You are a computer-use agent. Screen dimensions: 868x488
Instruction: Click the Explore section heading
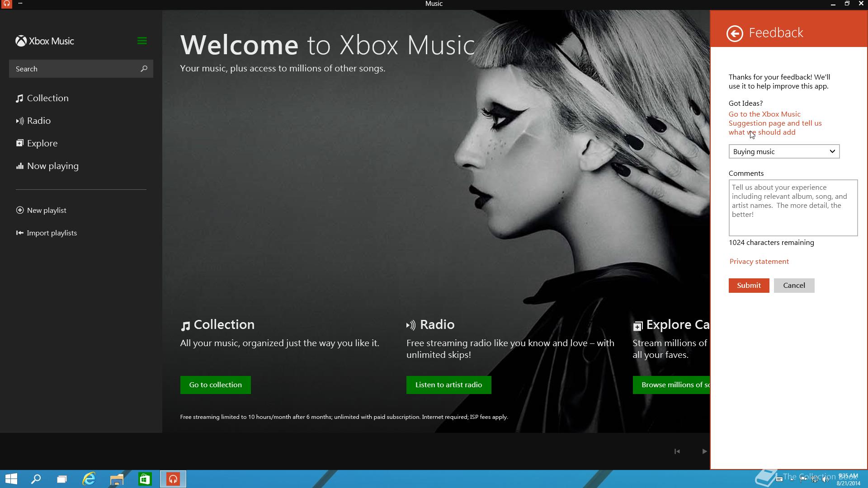(671, 324)
